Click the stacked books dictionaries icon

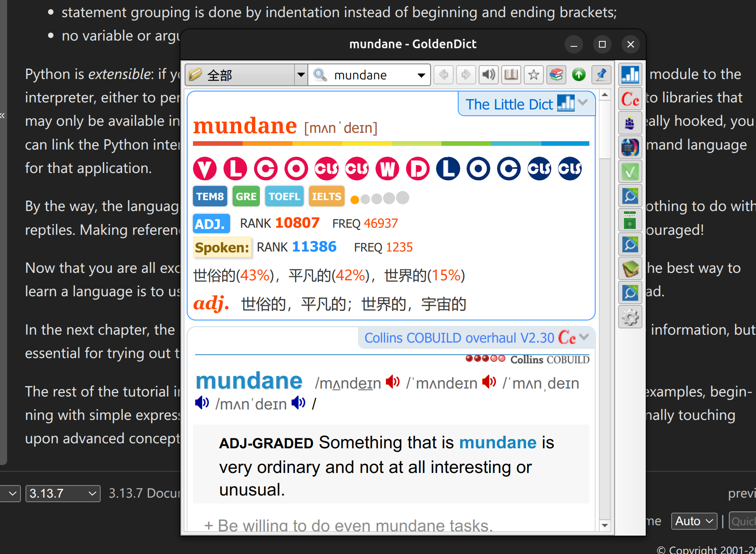556,75
